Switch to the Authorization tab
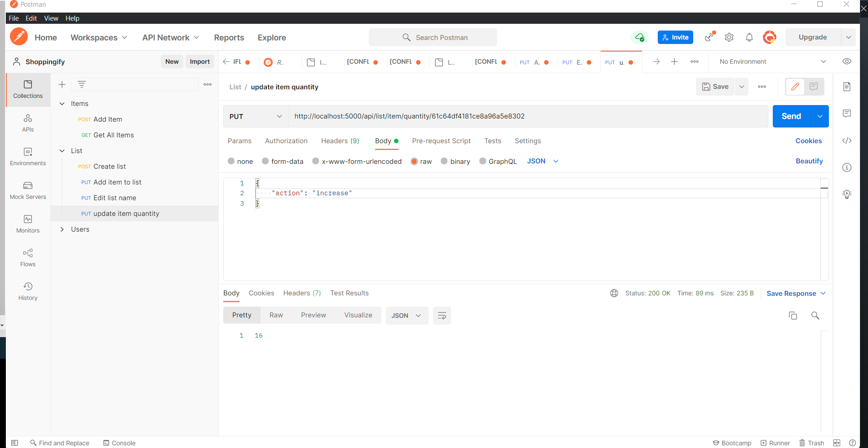 [x=286, y=141]
